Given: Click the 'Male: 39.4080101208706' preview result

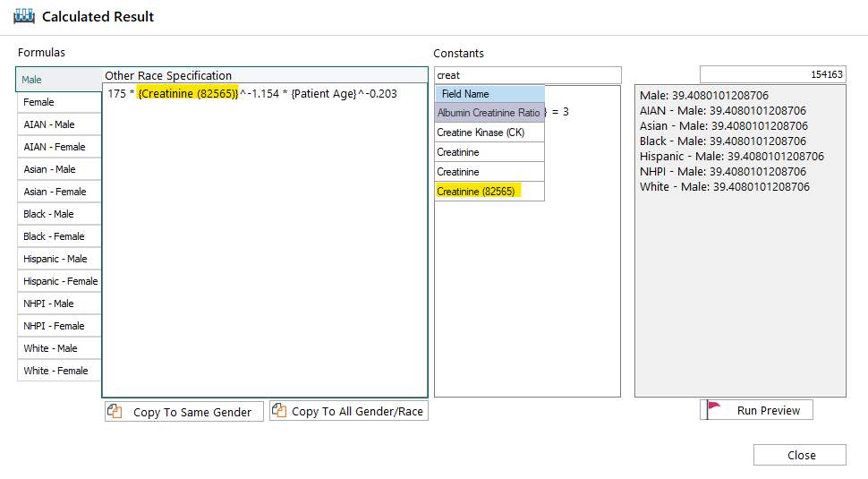Looking at the screenshot, I should point(704,95).
